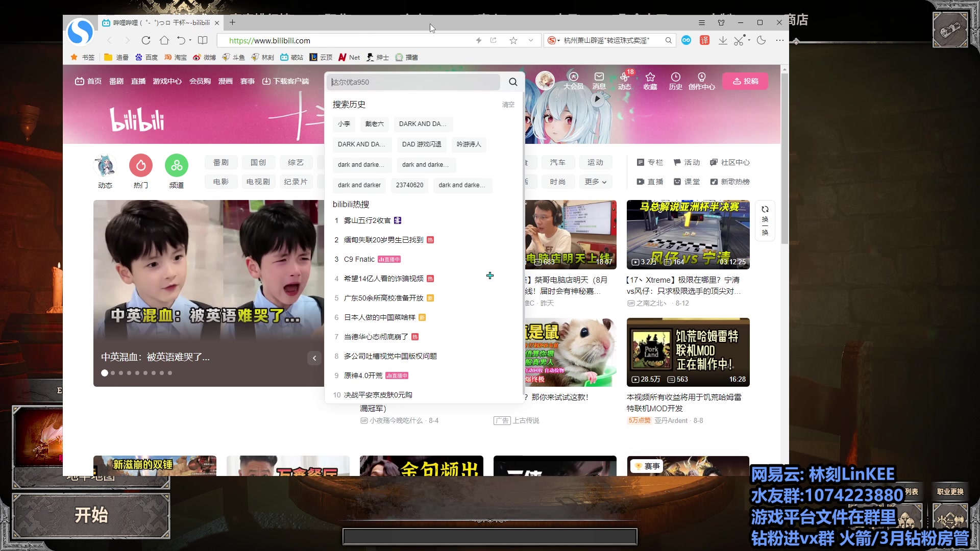Click trending item 雾山五行2收官
Image resolution: width=980 pixels, height=551 pixels.
367,220
